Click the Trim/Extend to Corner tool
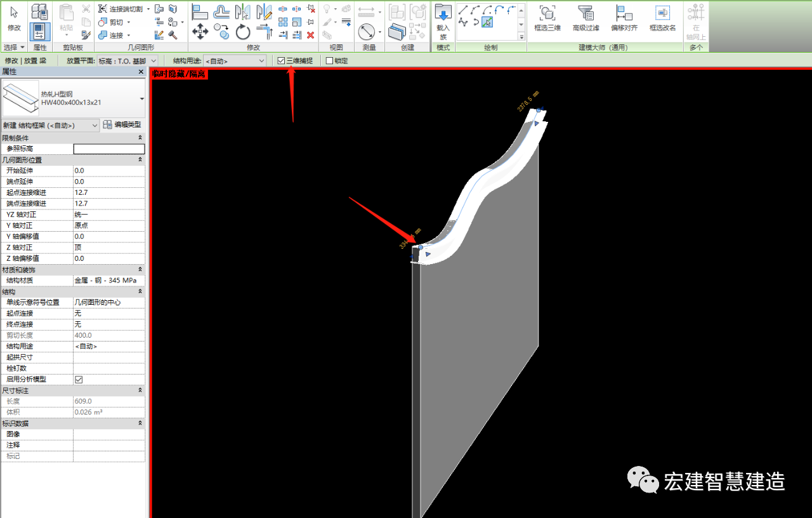Image resolution: width=812 pixels, height=518 pixels. click(264, 30)
